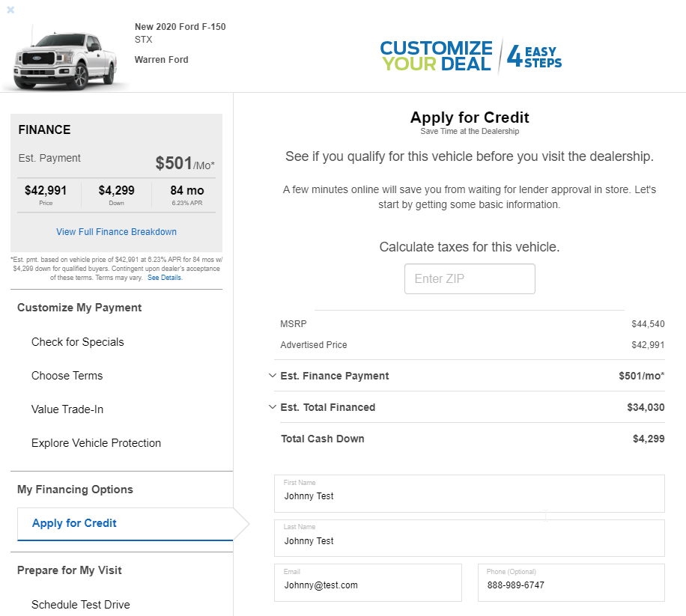Click the Prepare for My Visit heading

click(x=69, y=570)
